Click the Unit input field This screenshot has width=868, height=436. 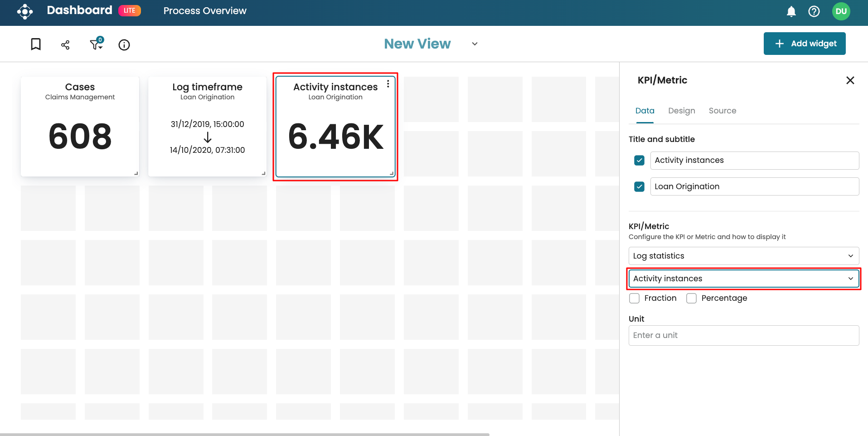(x=743, y=335)
